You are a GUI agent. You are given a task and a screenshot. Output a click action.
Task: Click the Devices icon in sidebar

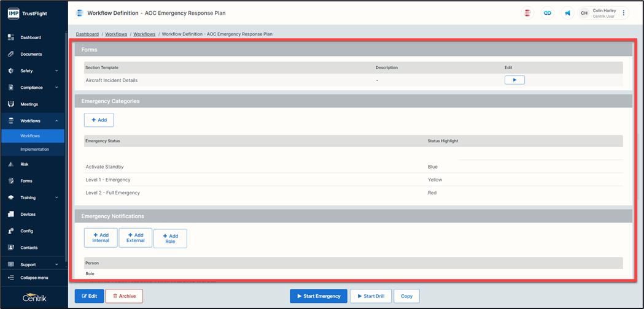pos(11,215)
